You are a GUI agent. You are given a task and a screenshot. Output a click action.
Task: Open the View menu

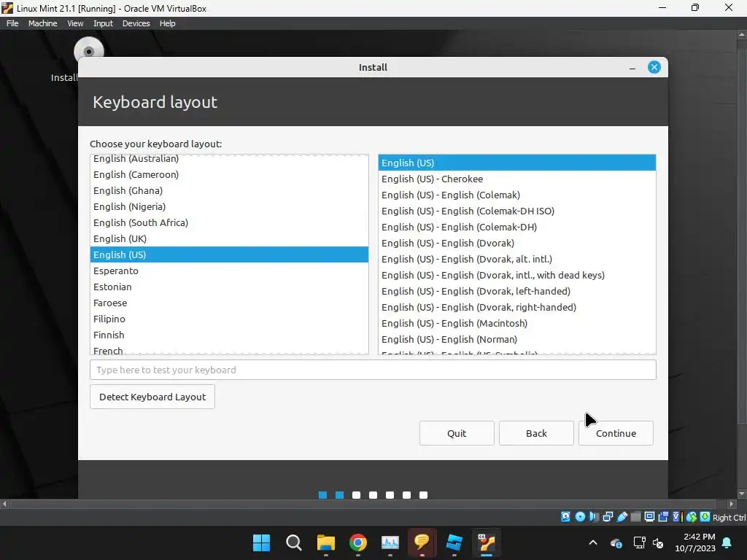[75, 23]
